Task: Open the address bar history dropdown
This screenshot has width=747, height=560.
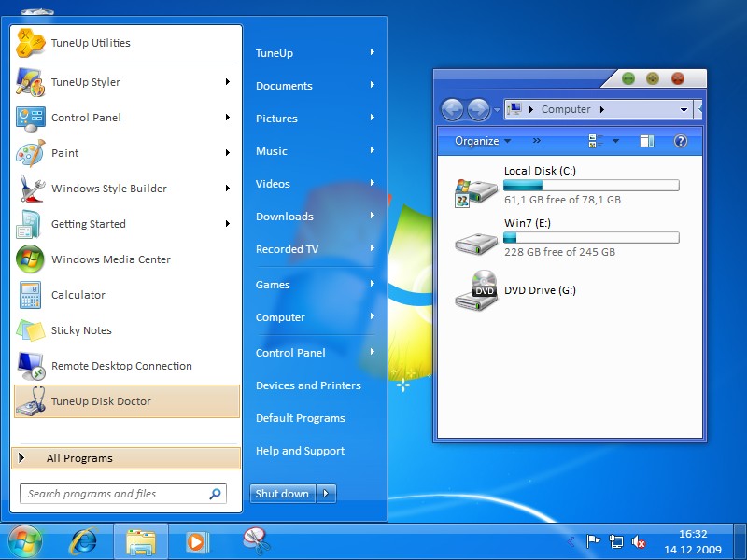Action: tap(684, 110)
